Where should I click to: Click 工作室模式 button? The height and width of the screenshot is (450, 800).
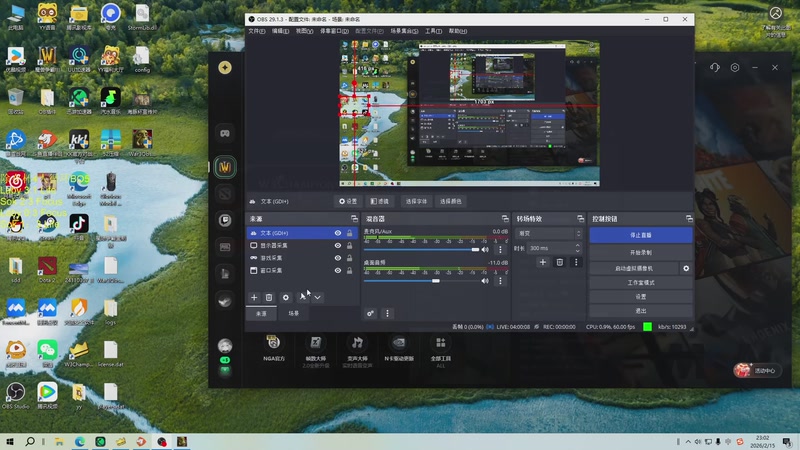pos(641,283)
